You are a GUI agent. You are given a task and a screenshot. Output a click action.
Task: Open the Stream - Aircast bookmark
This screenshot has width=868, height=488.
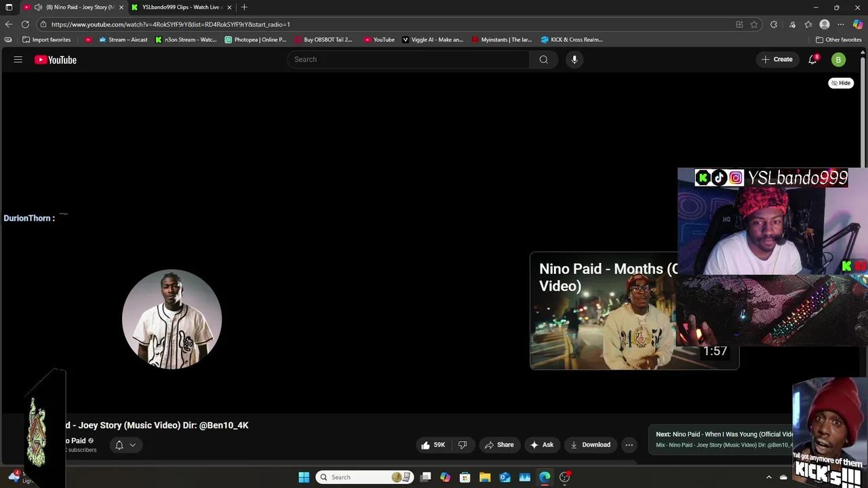pos(123,40)
